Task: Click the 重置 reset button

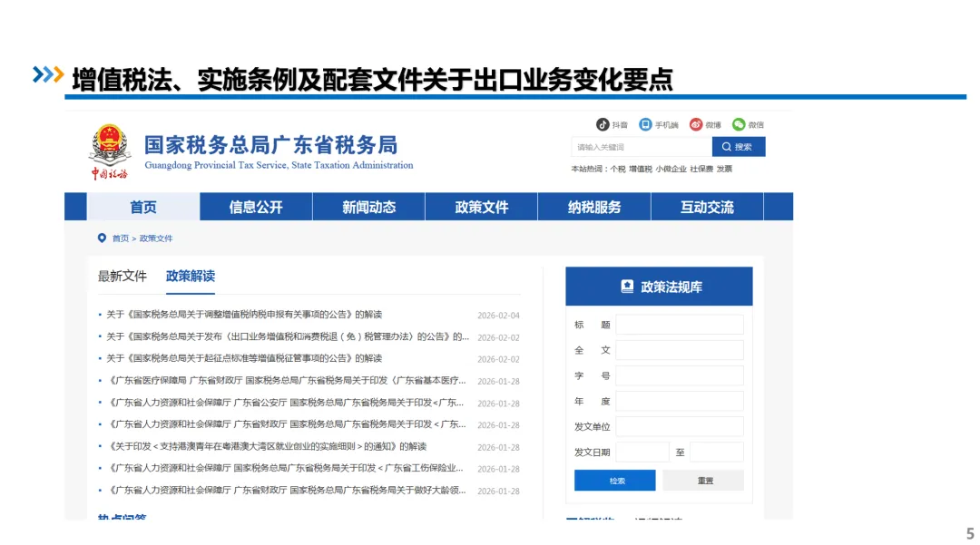Action: pyautogui.click(x=703, y=481)
